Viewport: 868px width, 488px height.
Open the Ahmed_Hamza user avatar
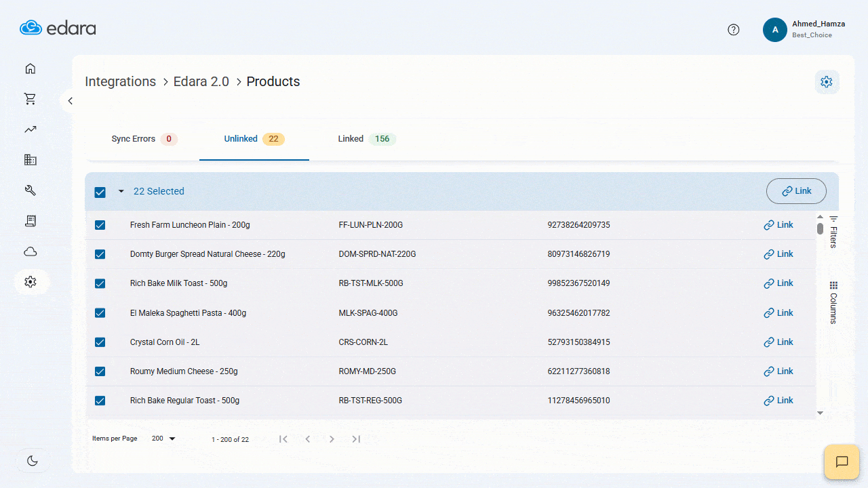tap(775, 30)
